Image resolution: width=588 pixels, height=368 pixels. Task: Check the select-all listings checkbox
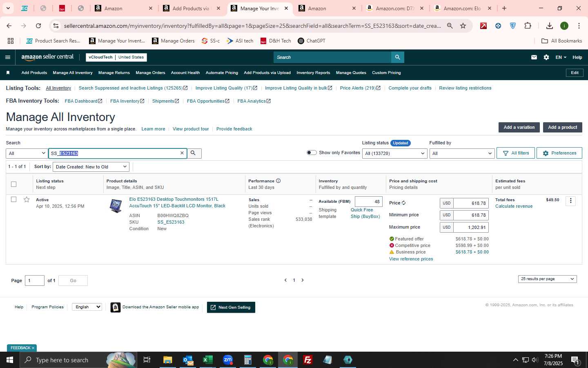(13, 184)
